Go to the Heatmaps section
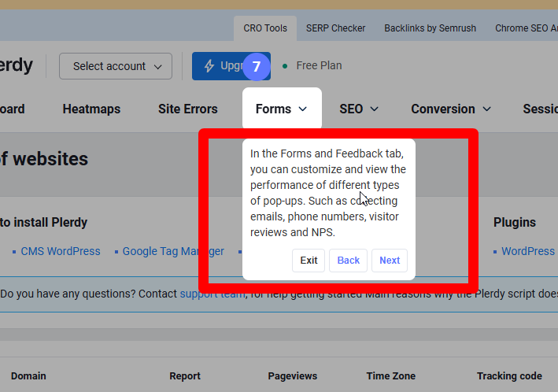Viewport: 558px width, 392px height. pos(91,109)
